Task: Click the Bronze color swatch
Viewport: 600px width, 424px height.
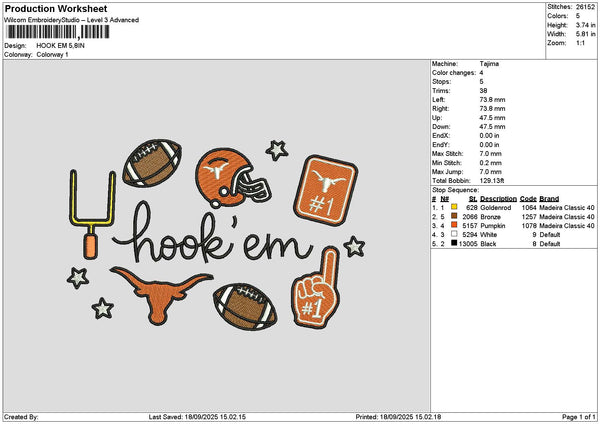Action: click(454, 216)
